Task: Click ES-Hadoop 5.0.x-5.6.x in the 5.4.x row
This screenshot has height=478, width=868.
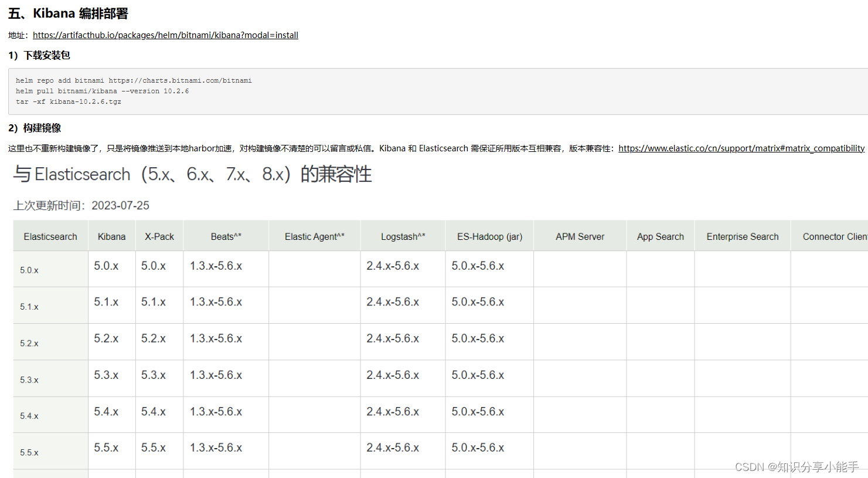Action: [x=478, y=412]
